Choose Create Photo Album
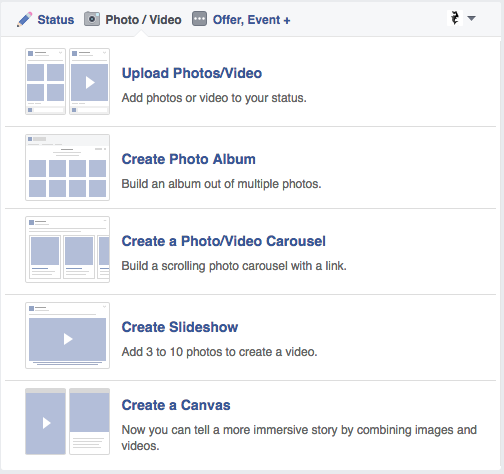This screenshot has height=474, width=504. click(188, 159)
